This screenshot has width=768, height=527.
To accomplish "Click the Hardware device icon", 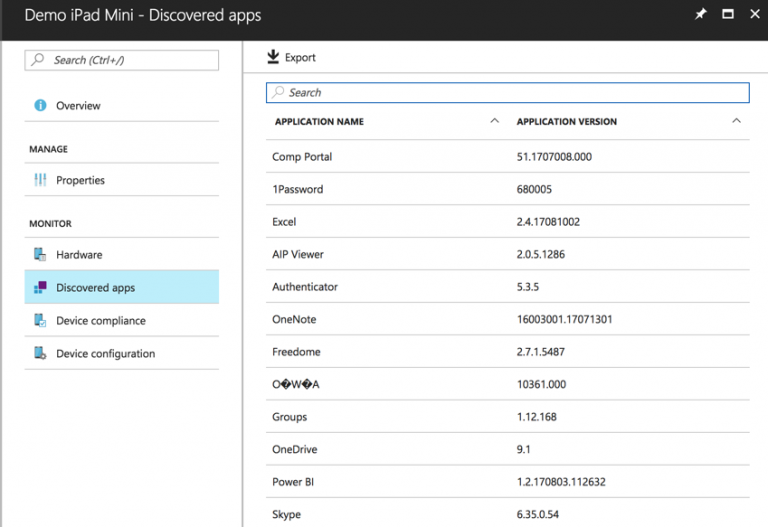I will click(40, 254).
